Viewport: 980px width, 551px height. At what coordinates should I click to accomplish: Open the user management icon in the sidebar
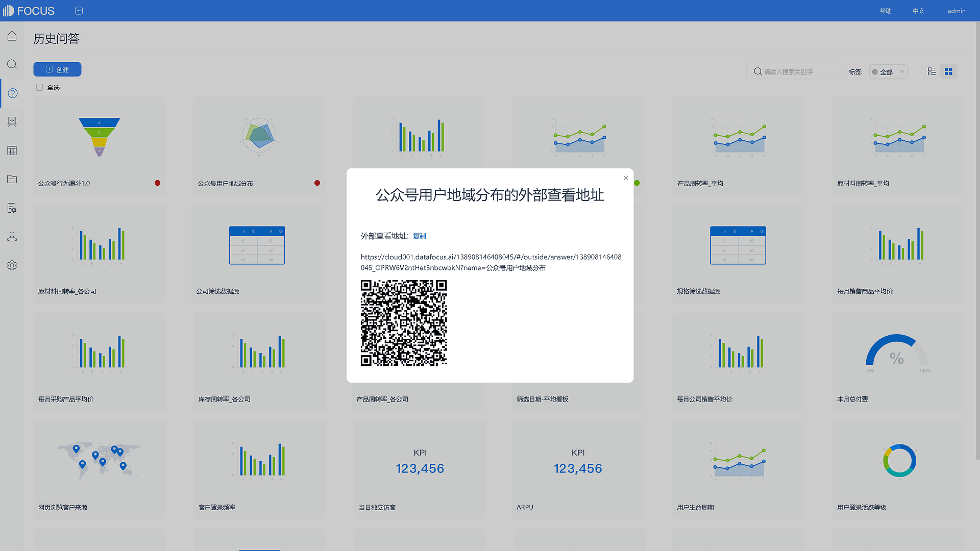tap(12, 237)
